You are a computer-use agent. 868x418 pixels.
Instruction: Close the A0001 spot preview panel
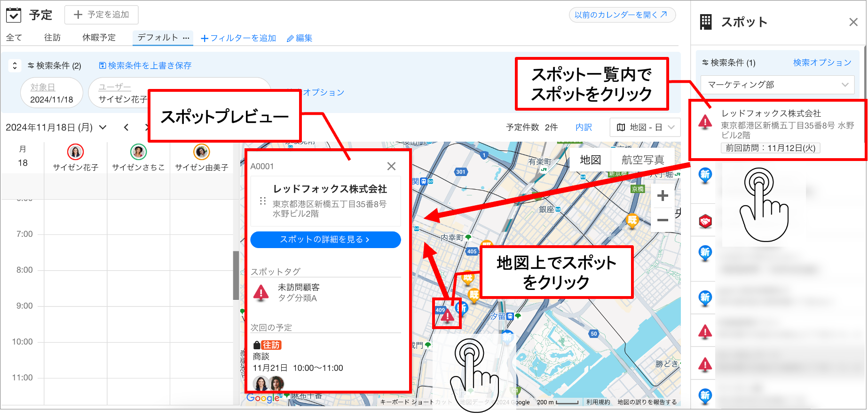click(391, 166)
